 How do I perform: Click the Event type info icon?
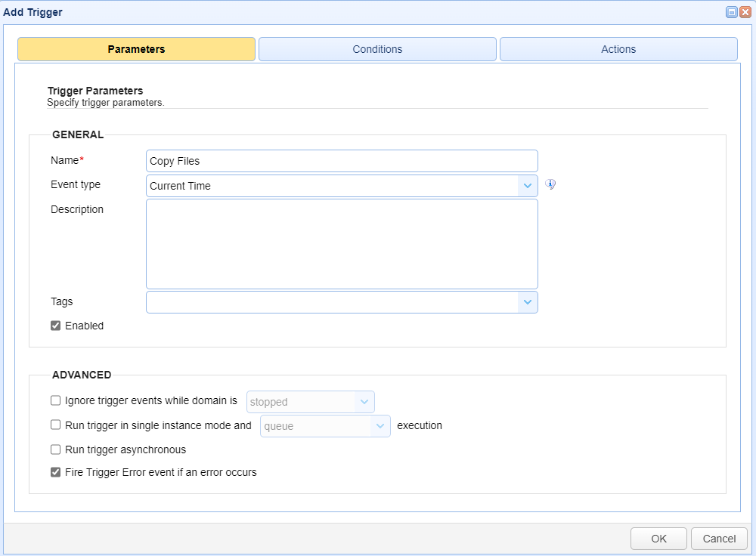point(550,184)
